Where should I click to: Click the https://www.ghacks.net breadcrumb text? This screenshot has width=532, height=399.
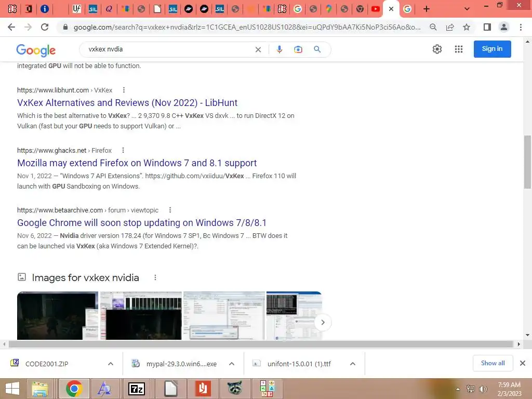(51, 150)
